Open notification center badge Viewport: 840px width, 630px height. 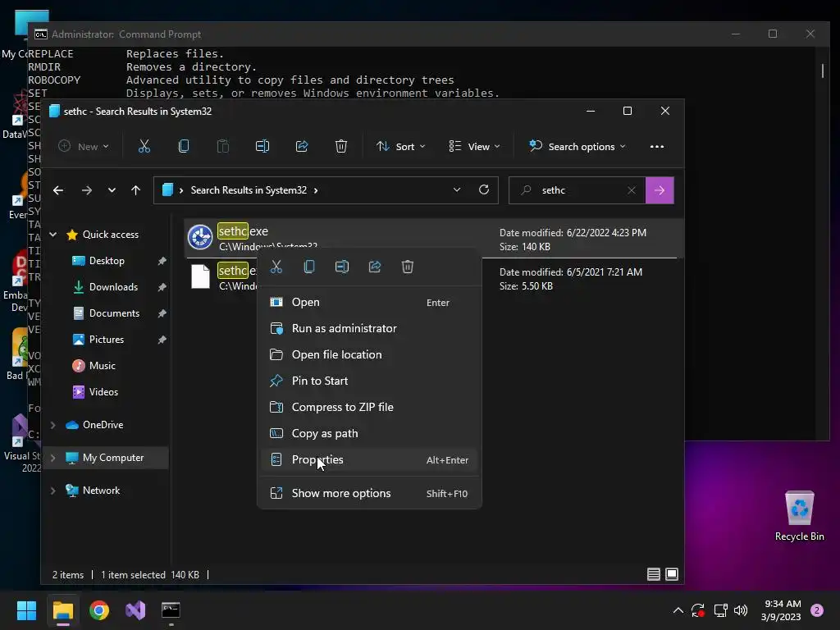[x=817, y=610]
